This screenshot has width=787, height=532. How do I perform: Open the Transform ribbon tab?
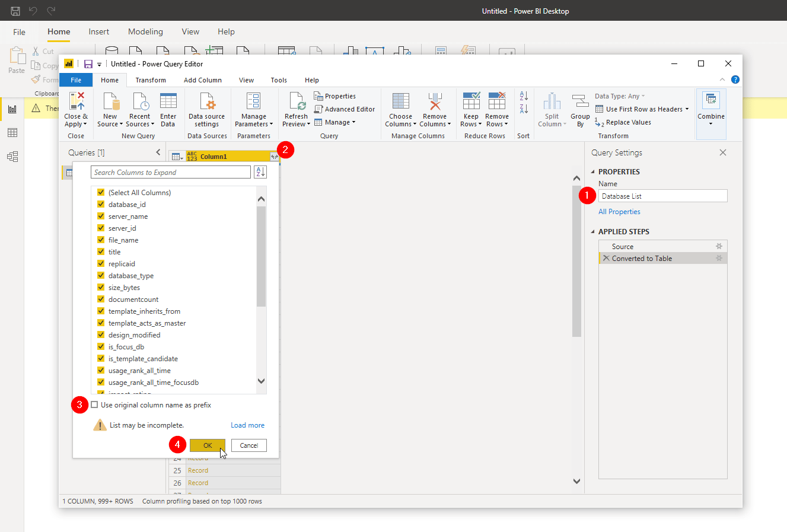151,80
